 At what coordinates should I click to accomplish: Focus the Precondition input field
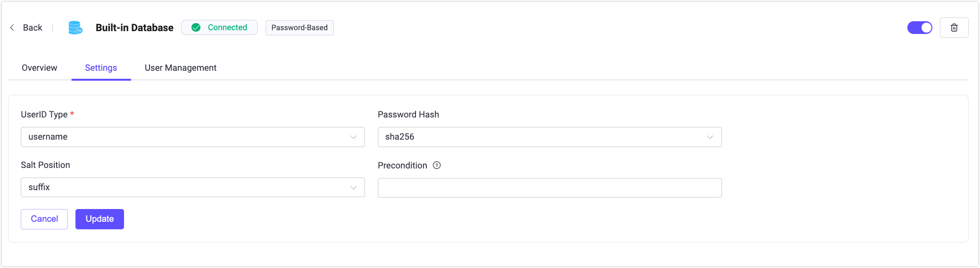[549, 188]
